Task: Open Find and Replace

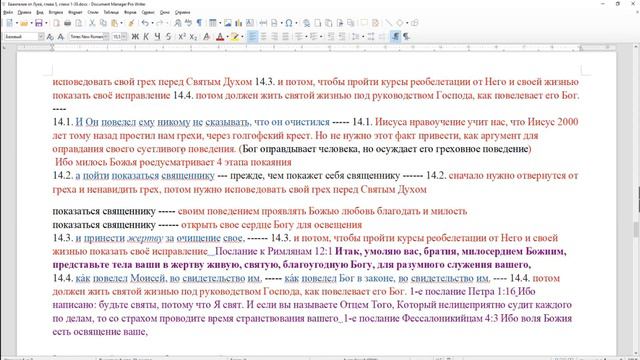Action: click(x=177, y=23)
